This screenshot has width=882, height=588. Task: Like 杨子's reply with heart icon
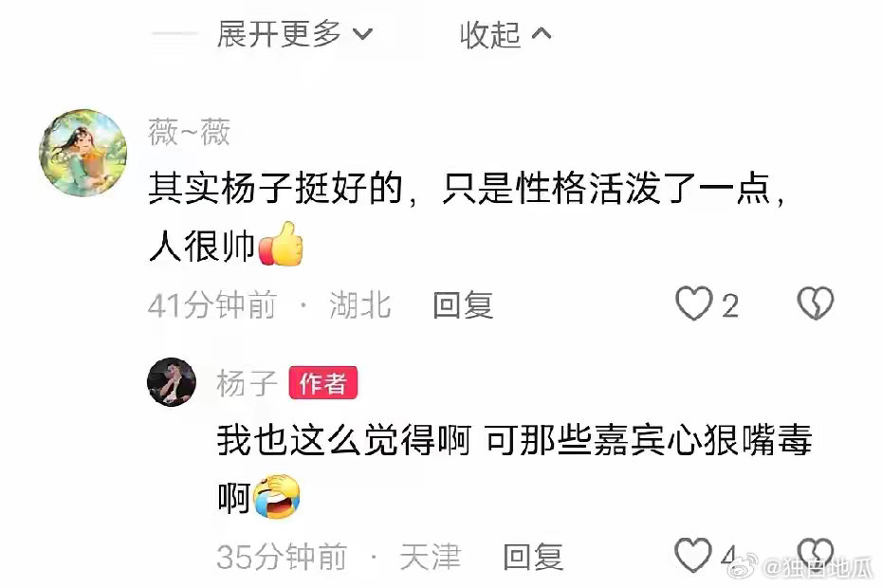pyautogui.click(x=693, y=555)
